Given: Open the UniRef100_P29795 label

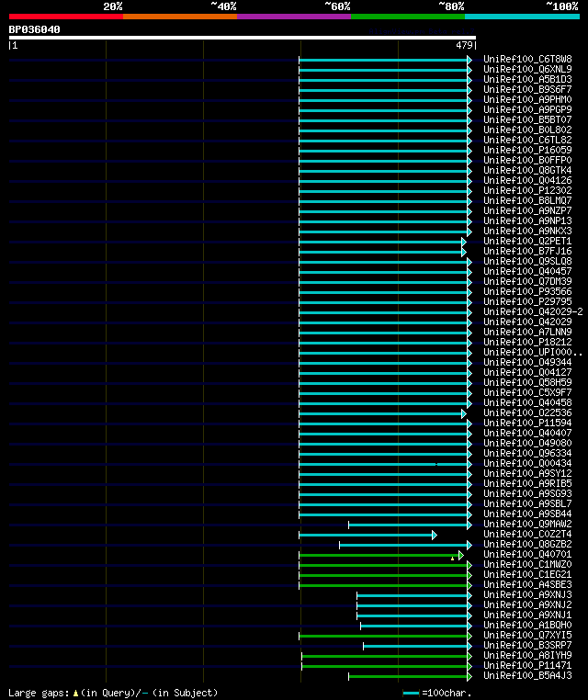Looking at the screenshot, I should coord(527,302).
